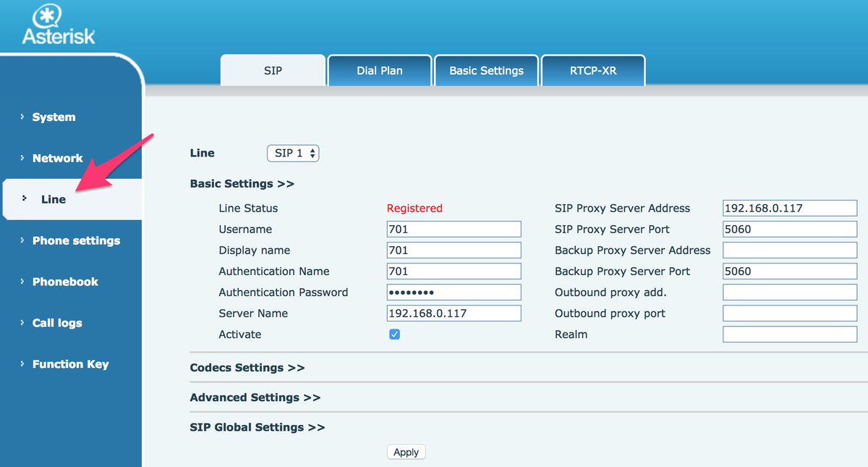Open the Phonebook sidebar section
Image resolution: width=868 pixels, height=467 pixels.
65,282
